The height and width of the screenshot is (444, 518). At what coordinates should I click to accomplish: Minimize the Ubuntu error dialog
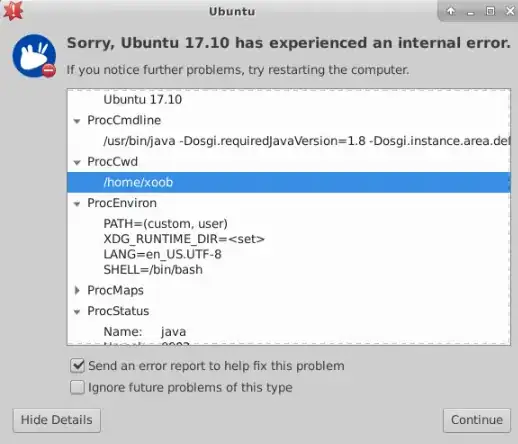click(470, 12)
